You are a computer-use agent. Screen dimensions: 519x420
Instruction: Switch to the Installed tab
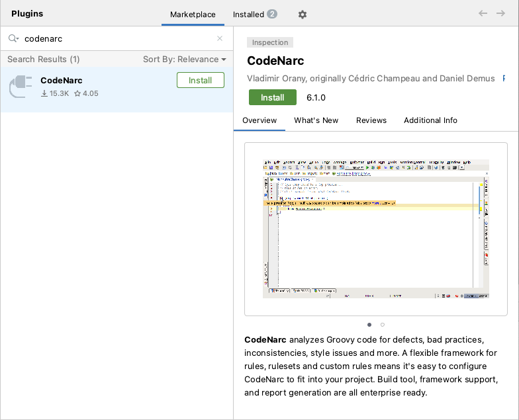tap(255, 15)
